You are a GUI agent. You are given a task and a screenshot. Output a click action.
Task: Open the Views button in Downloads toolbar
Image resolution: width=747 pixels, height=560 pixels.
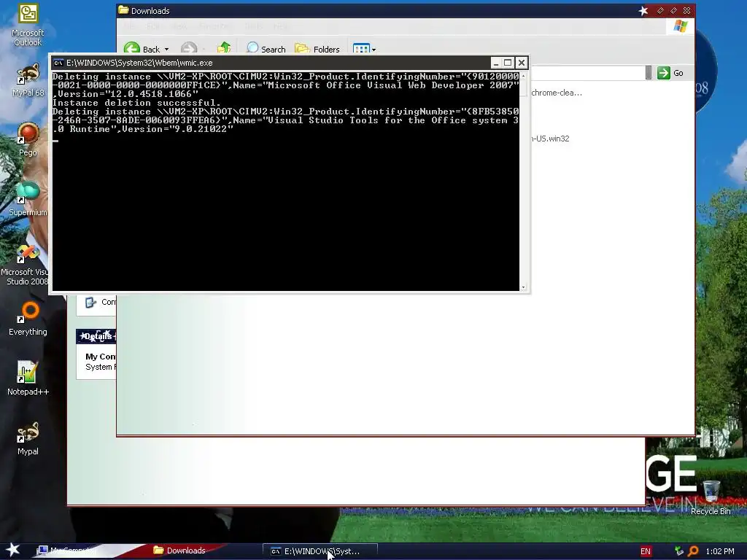click(361, 49)
